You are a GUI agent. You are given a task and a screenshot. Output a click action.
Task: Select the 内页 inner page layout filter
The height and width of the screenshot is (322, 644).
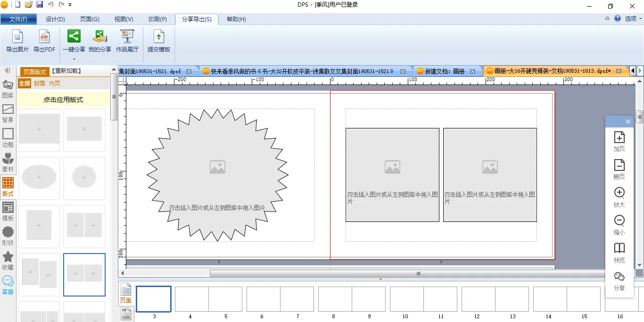55,83
